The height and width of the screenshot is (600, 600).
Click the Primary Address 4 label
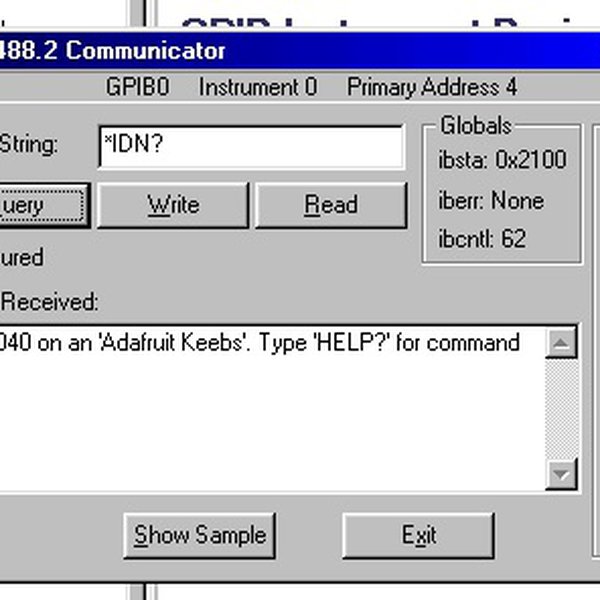pyautogui.click(x=431, y=87)
